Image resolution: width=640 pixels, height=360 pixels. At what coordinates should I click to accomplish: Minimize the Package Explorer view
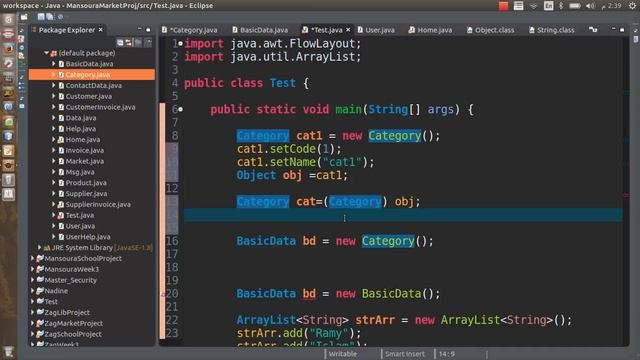click(x=140, y=29)
